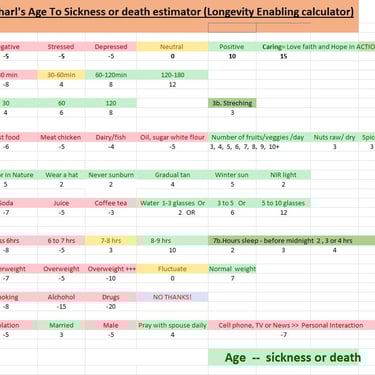Select the outlined empty cell in orange header

coord(232,28)
